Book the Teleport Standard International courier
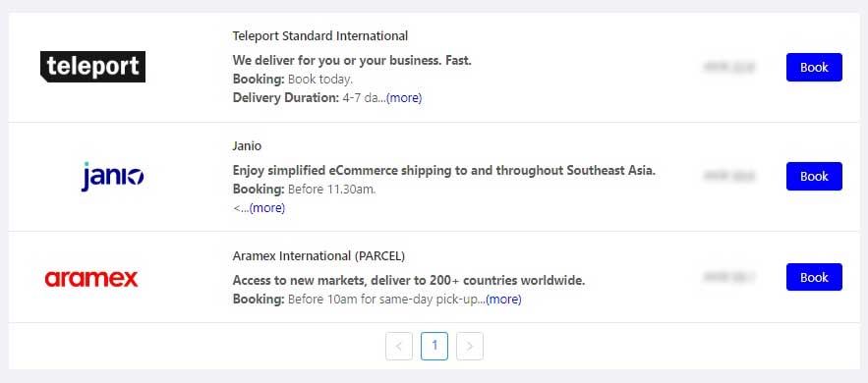This screenshot has width=868, height=383. tap(814, 68)
